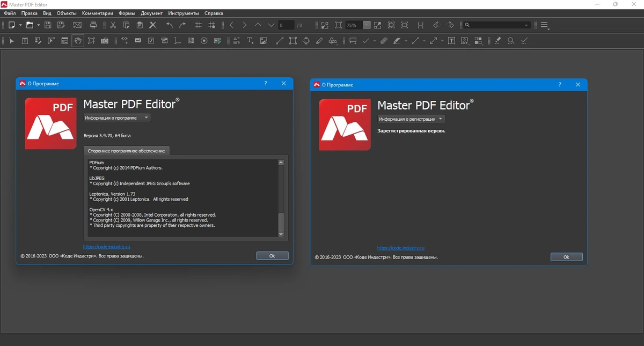Viewport: 644px width, 346px height.
Task: Select the Insert Image tool
Action: point(264,41)
